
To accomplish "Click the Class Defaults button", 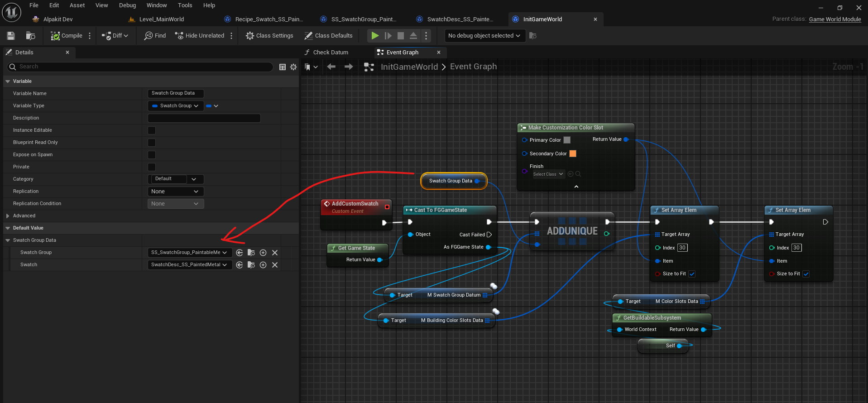I will coord(328,36).
